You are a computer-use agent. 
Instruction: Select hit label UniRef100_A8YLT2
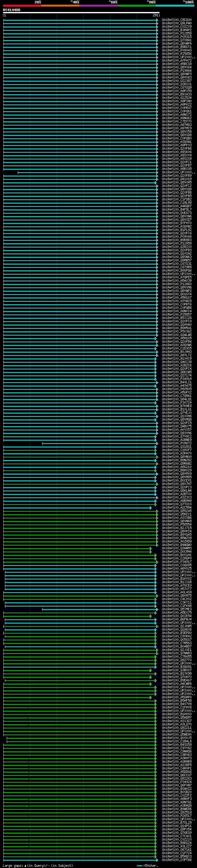pos(177,355)
